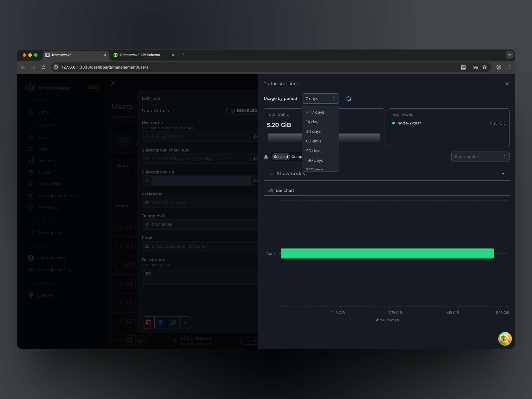
Task: Expand the Nodes sidebar submenu chevron
Action: coord(96,172)
